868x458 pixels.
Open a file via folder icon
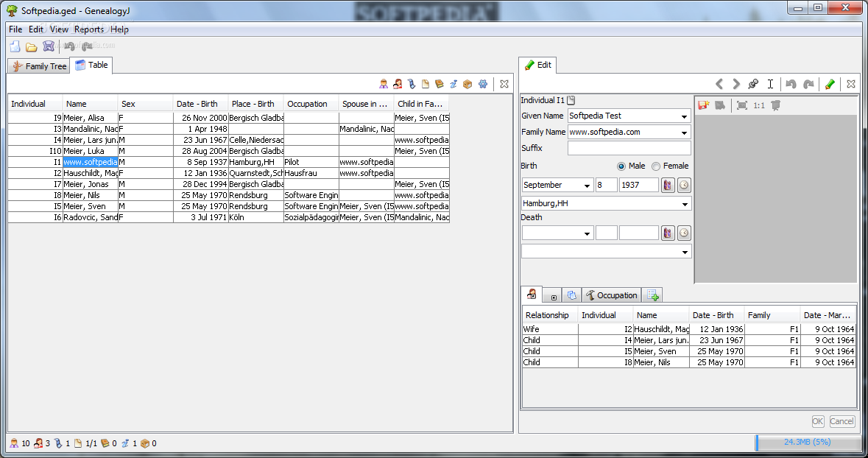coord(32,46)
